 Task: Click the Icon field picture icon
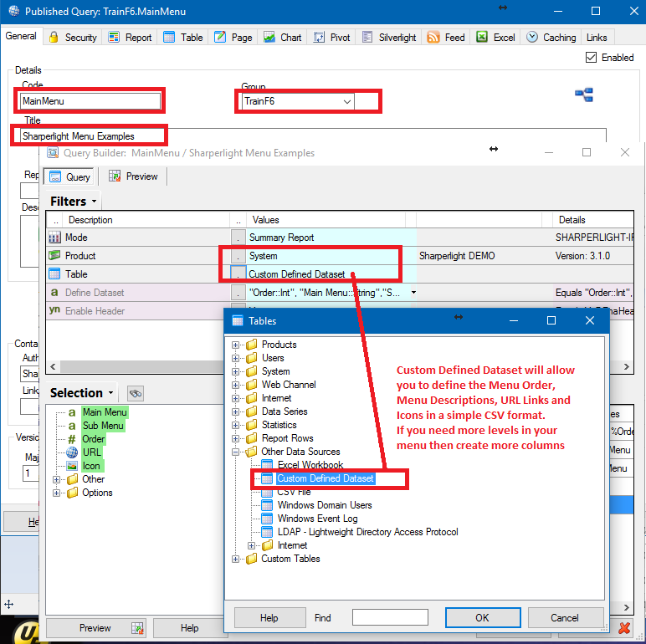72,466
